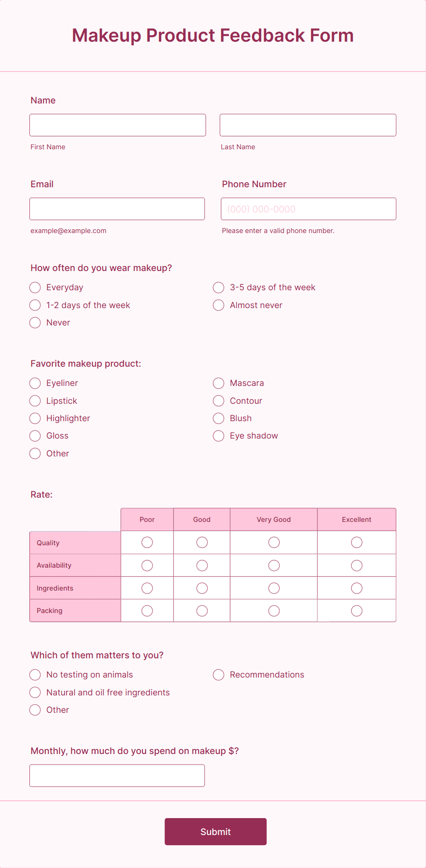The width and height of the screenshot is (426, 868).
Task: Select the Everyday makeup frequency option
Action: [35, 288]
